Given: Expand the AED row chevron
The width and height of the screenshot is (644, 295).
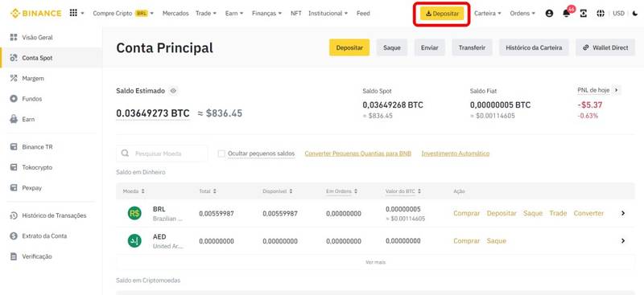Looking at the screenshot, I should pyautogui.click(x=623, y=241).
